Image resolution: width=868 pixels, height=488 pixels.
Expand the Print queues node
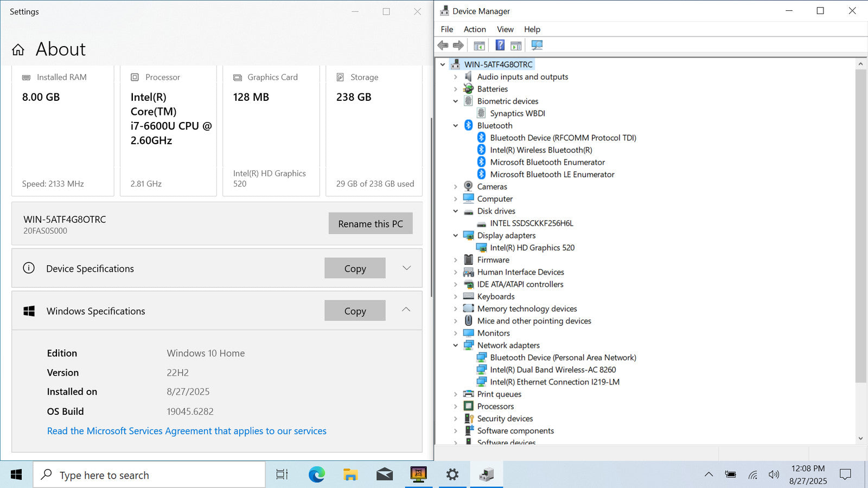(456, 394)
